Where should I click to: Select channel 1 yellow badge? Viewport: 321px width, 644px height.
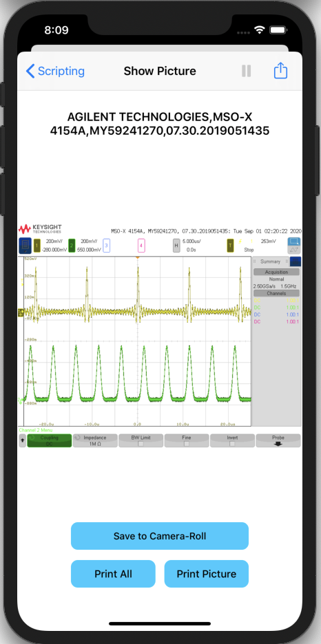point(37,246)
